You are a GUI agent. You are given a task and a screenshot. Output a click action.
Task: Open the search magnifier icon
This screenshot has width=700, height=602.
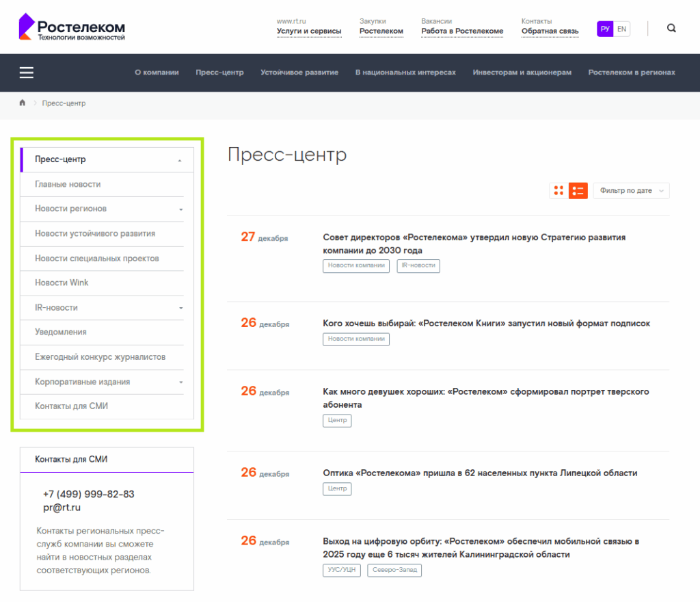[x=671, y=29]
